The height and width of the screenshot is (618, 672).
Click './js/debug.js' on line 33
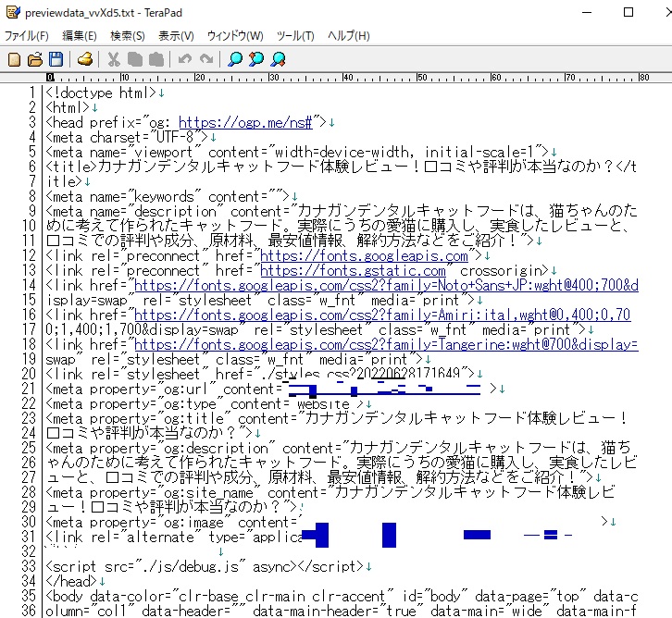click(x=190, y=567)
